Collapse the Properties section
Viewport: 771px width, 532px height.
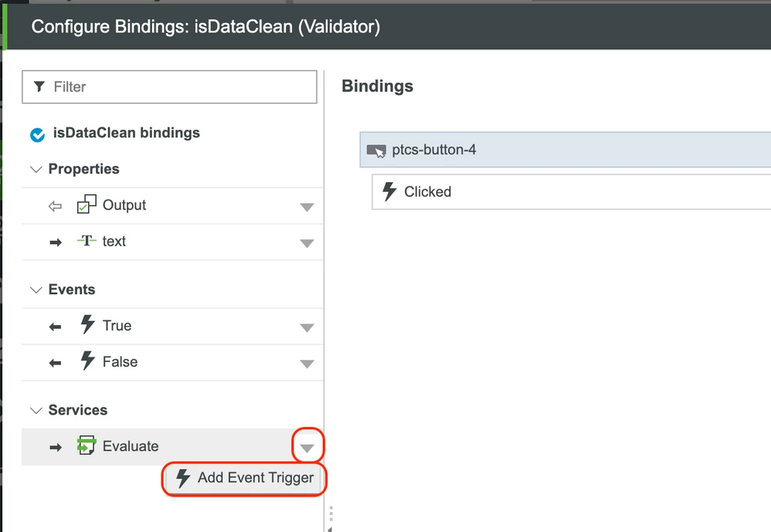[36, 169]
